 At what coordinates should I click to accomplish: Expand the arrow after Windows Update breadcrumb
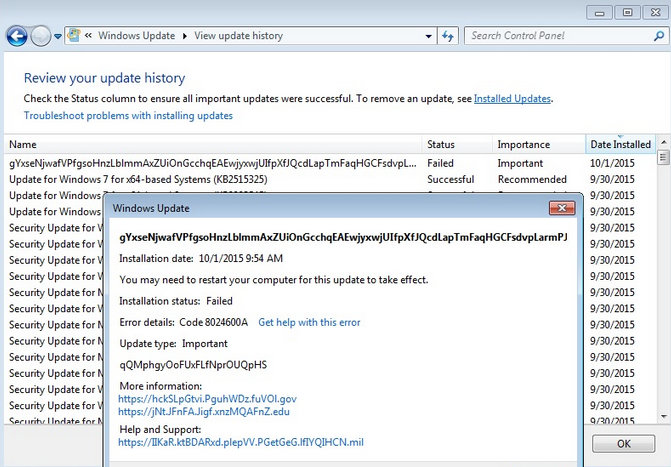(x=185, y=36)
